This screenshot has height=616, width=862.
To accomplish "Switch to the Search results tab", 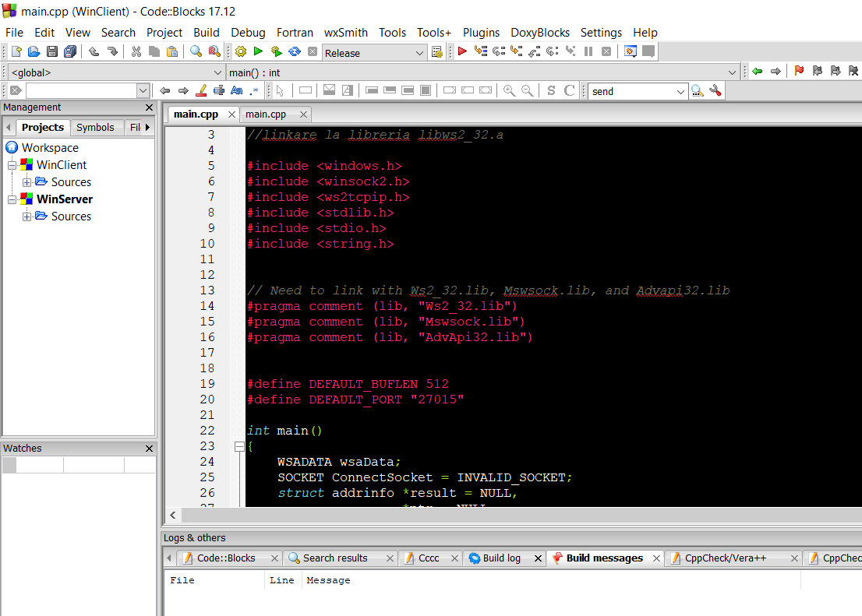I will pos(335,558).
